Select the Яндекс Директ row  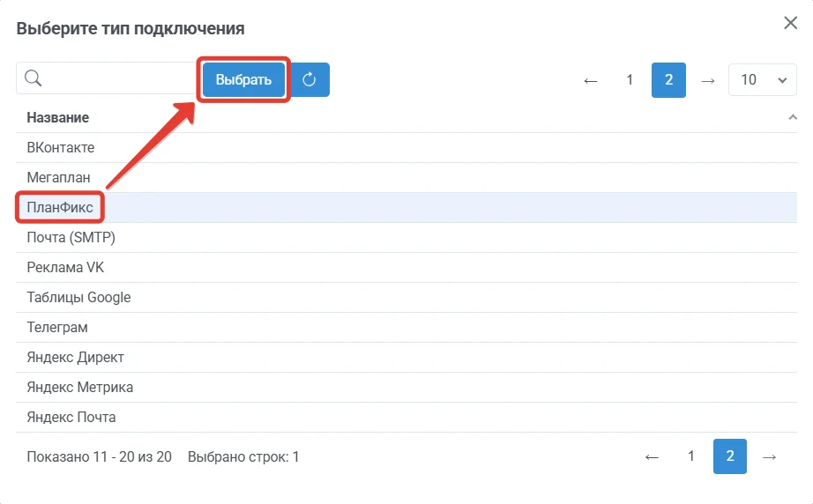(x=406, y=358)
